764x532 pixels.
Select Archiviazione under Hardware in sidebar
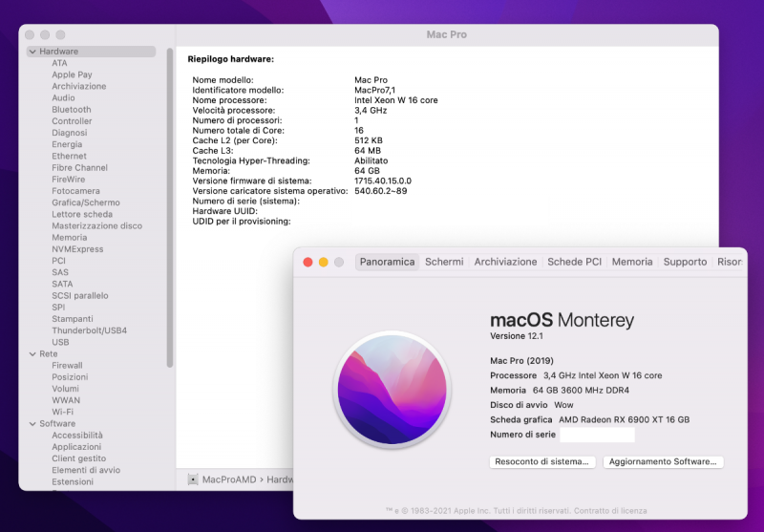(x=79, y=86)
